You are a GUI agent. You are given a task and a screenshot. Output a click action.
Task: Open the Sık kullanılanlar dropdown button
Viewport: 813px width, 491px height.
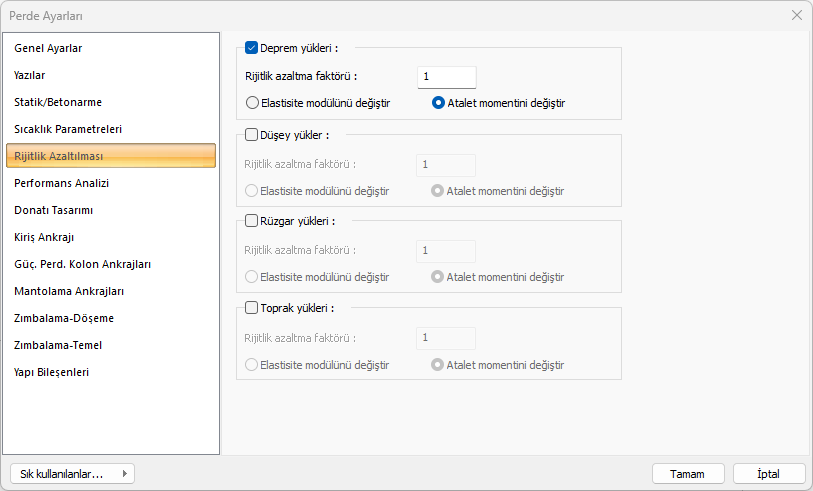pyautogui.click(x=71, y=474)
